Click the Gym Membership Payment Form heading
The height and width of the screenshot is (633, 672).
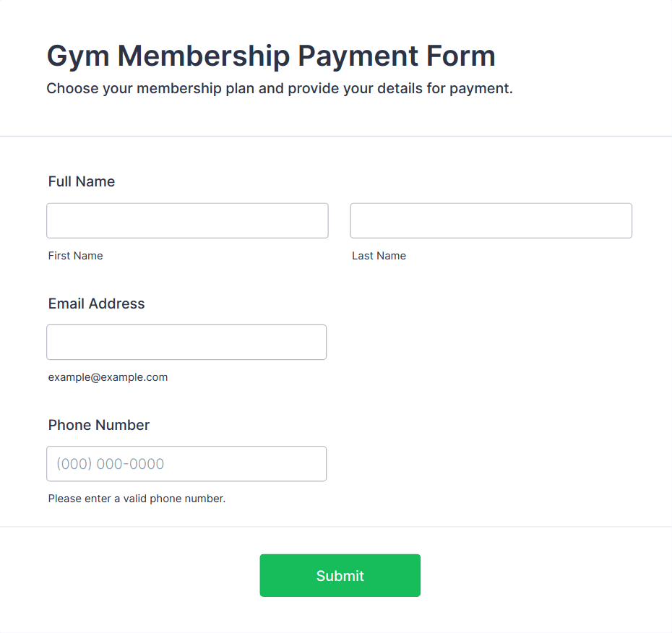pyautogui.click(x=271, y=56)
